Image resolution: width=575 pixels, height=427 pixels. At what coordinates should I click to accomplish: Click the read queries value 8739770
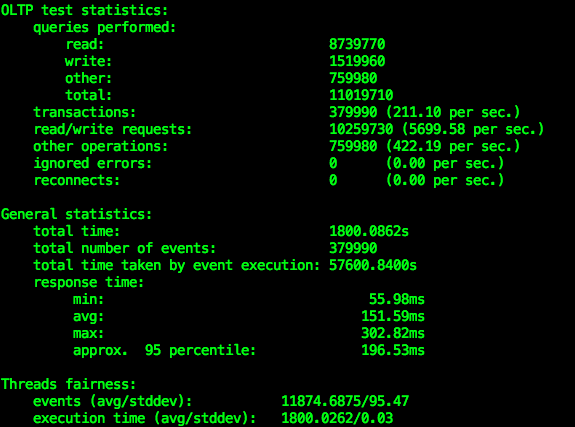click(357, 44)
